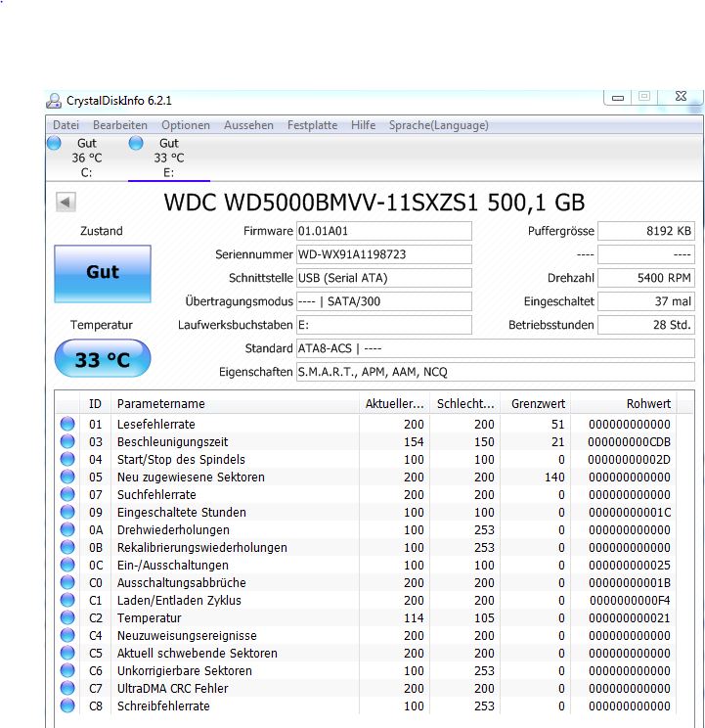This screenshot has height=728, width=705.
Task: Open the Hilfe menu
Action: (x=363, y=125)
